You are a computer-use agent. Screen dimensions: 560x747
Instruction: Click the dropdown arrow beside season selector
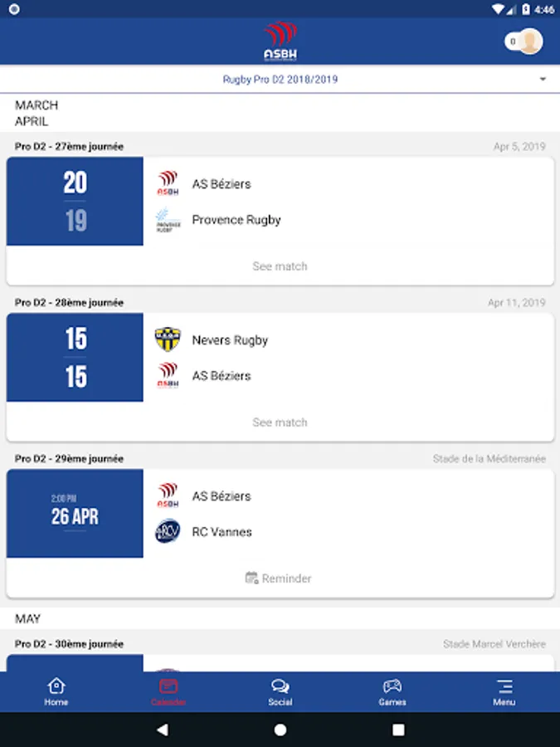543,80
